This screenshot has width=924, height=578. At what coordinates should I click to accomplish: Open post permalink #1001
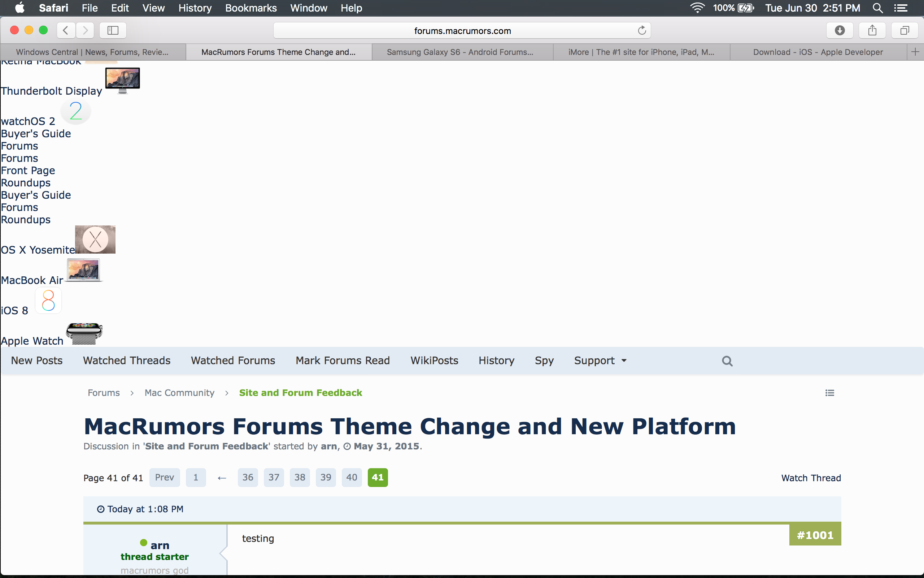click(815, 535)
